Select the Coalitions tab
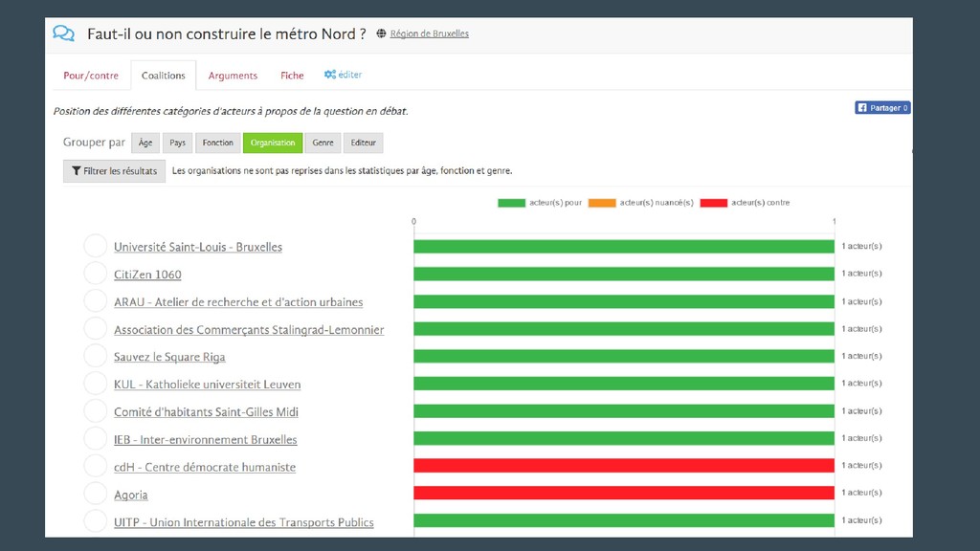The image size is (980, 551). [x=163, y=76]
